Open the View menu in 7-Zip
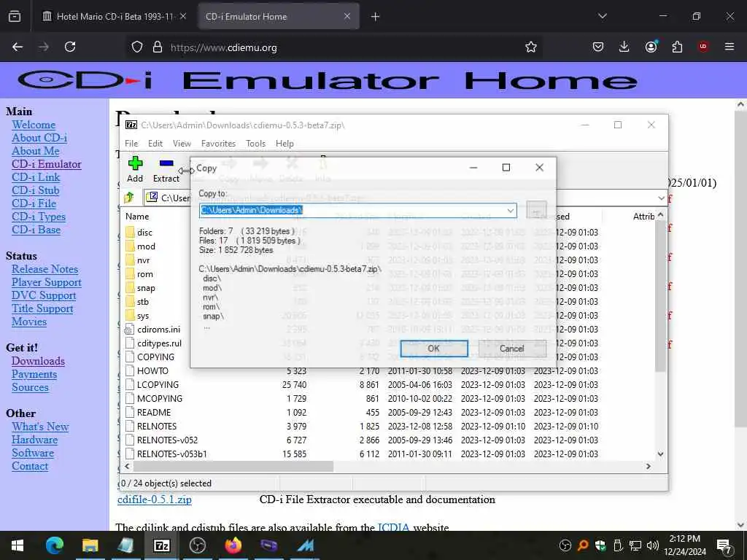 (x=182, y=144)
